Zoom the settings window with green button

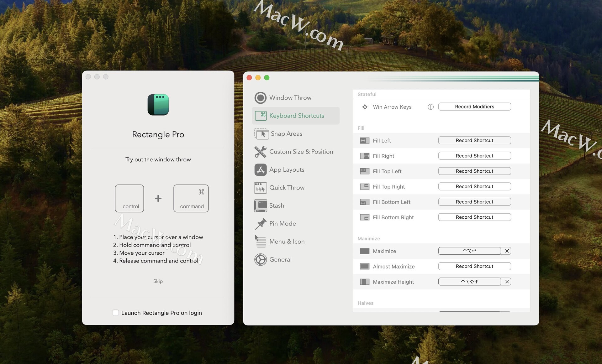tap(267, 78)
